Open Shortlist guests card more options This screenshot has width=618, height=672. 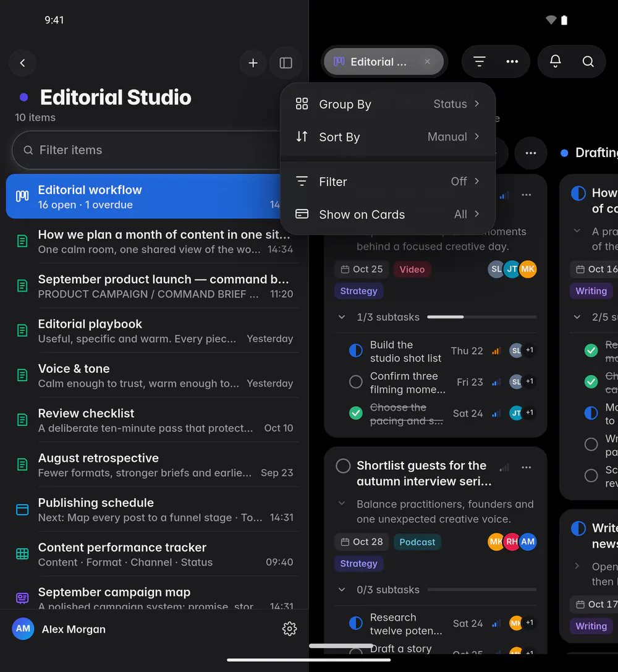coord(527,467)
